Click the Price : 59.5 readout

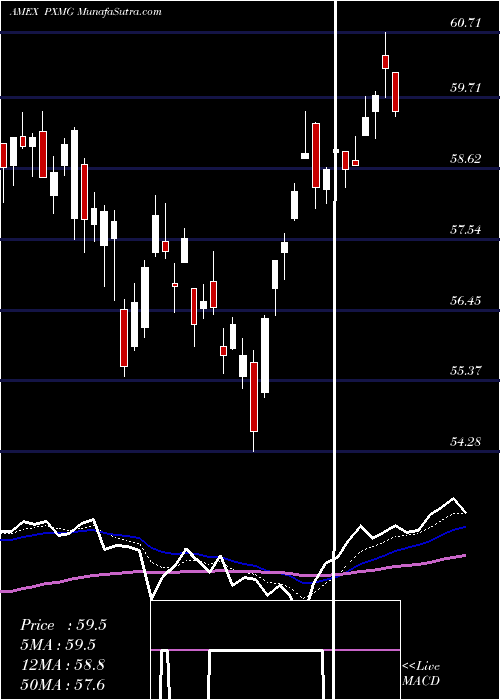click(x=63, y=625)
